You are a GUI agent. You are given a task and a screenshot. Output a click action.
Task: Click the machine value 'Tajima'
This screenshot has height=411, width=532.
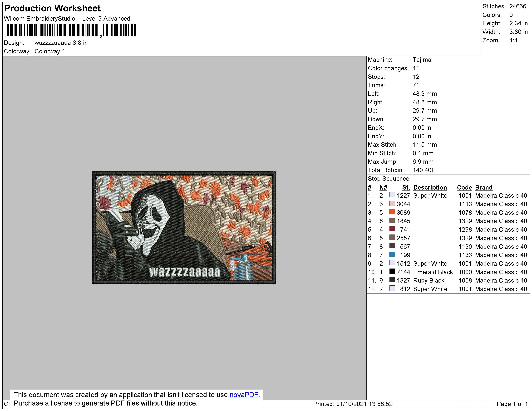pos(422,60)
